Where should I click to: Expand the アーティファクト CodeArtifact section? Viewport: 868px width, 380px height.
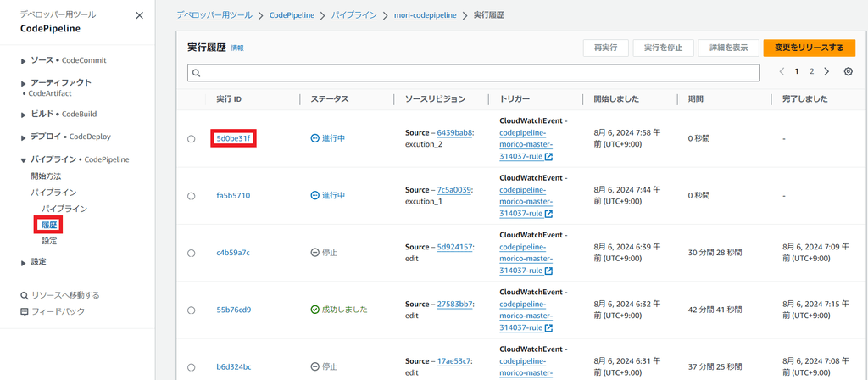[23, 83]
